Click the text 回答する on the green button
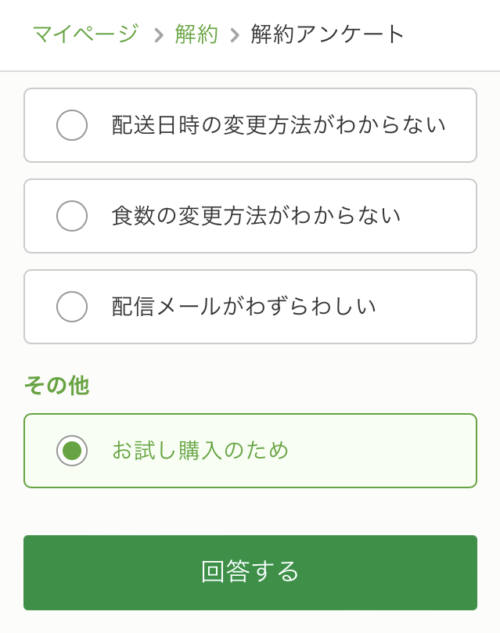Viewport: 500px width, 633px height. (x=250, y=572)
